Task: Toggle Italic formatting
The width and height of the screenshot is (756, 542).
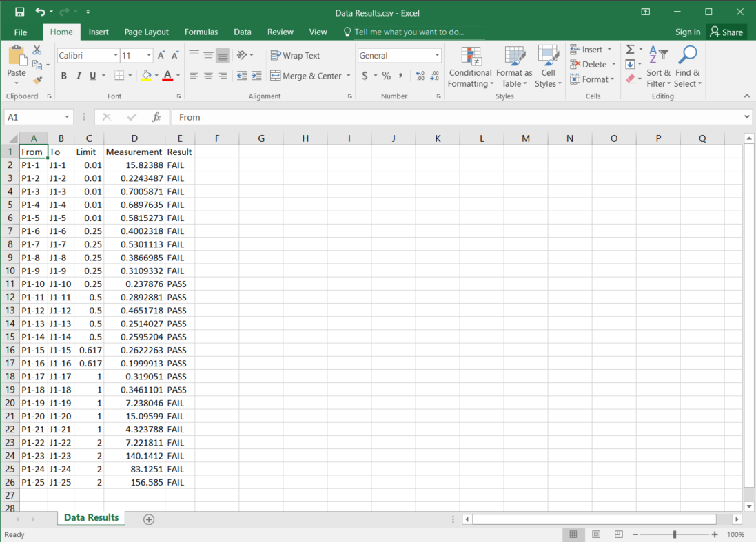Action: (79, 76)
